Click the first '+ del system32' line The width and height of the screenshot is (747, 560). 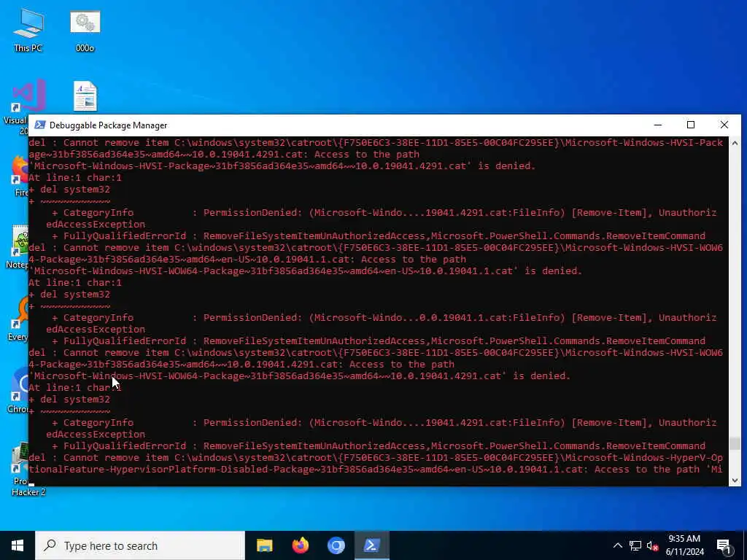click(69, 190)
